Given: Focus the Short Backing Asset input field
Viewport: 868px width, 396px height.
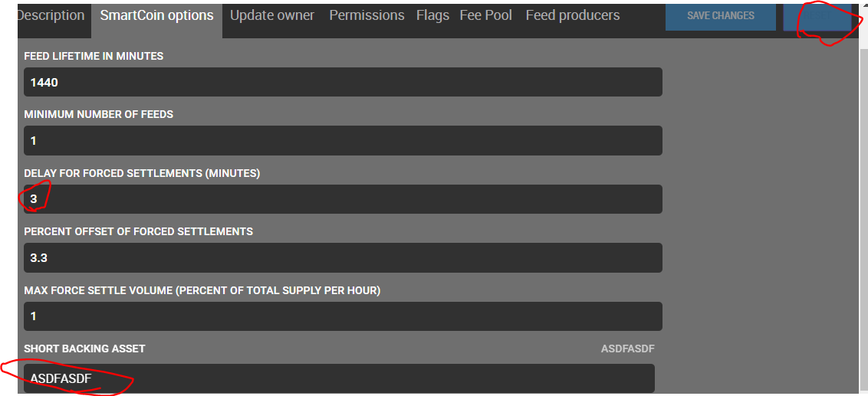Looking at the screenshot, I should pos(339,378).
